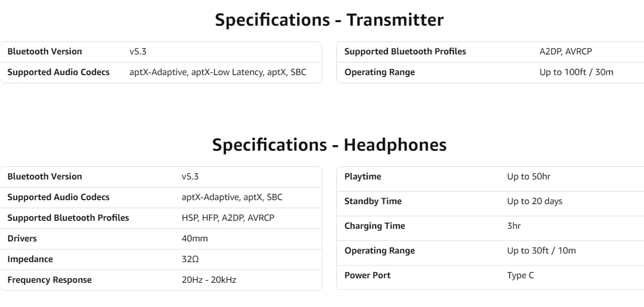Select the Up to 20 days value

(535, 201)
